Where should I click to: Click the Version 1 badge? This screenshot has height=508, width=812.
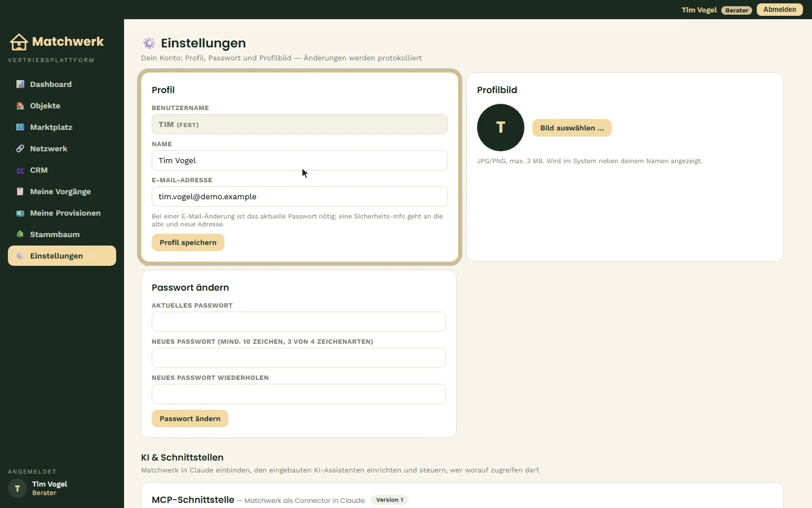pos(390,500)
